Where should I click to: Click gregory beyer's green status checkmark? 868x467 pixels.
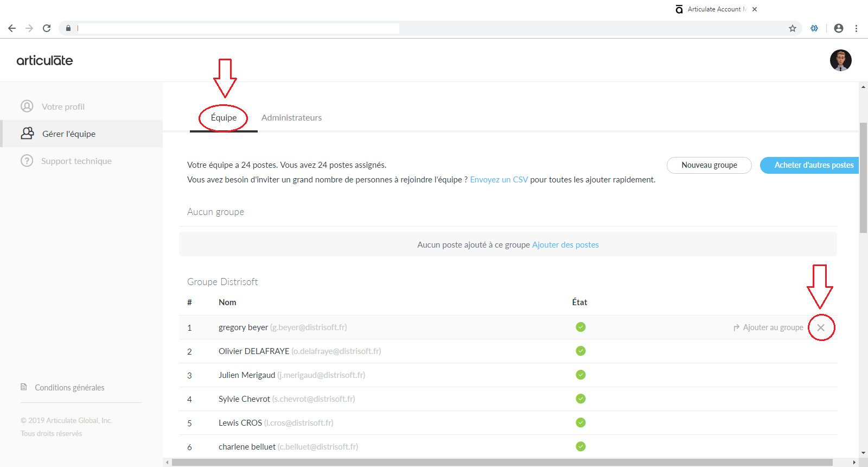tap(580, 327)
